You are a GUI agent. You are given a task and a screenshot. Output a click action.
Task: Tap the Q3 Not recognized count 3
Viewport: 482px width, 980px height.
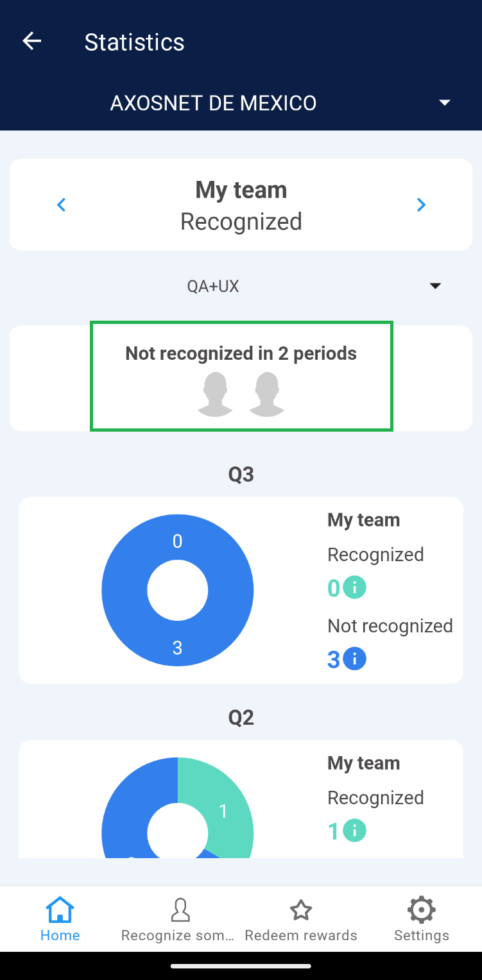(334, 659)
